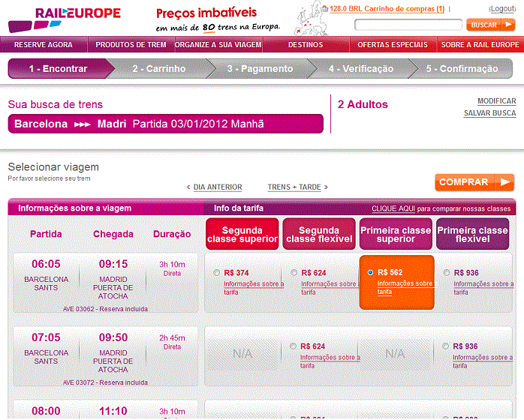Screen dimensions: 524x420
Task: Click the 11:10 arrival time
Action: point(113,411)
